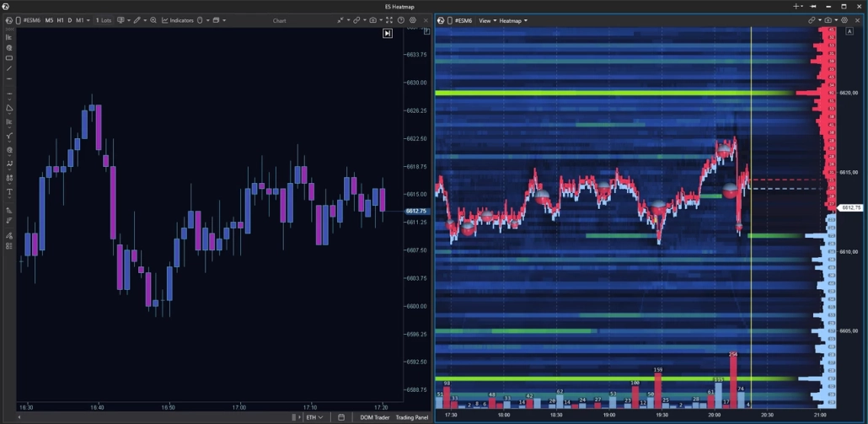The height and width of the screenshot is (424, 868).
Task: Open the View menu in Heatmap panel
Action: (487, 20)
